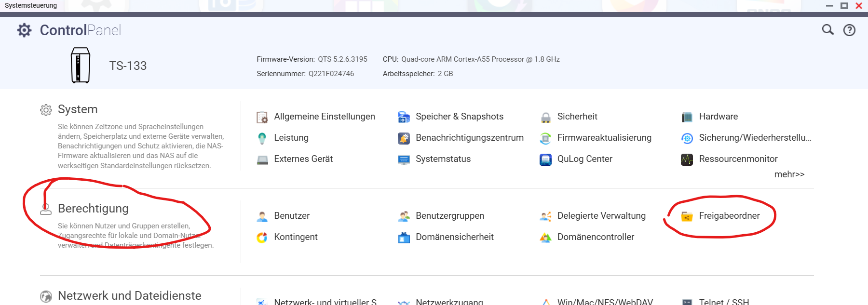868x305 pixels.
Task: Click the Benachrichtigungszentrum icon
Action: [404, 138]
